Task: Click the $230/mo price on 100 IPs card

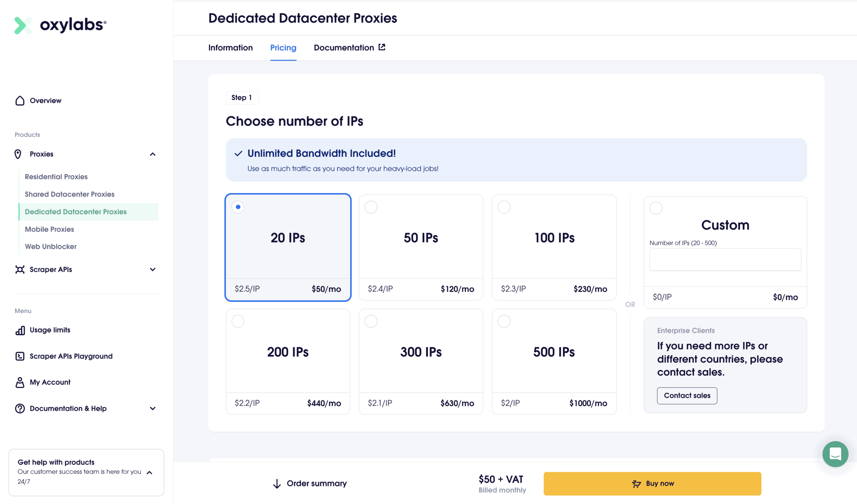Action: pyautogui.click(x=590, y=289)
